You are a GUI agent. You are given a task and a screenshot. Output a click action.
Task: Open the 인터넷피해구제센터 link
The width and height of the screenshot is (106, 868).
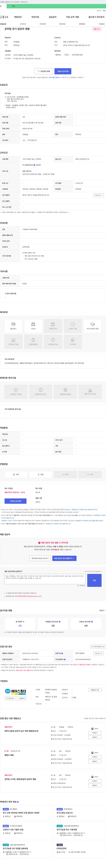pyautogui.click(x=28, y=596)
